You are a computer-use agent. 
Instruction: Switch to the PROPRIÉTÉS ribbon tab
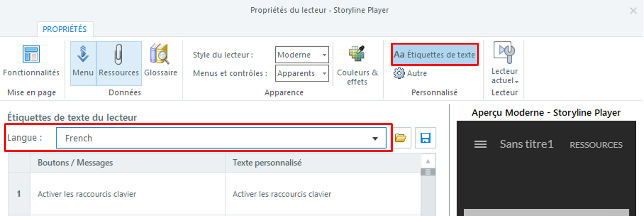(64, 29)
